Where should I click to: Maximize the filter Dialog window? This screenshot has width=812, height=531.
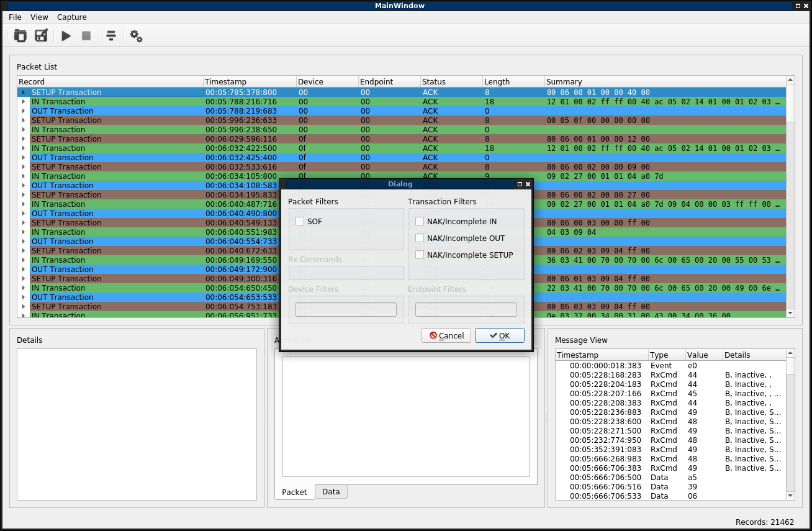pyautogui.click(x=520, y=184)
